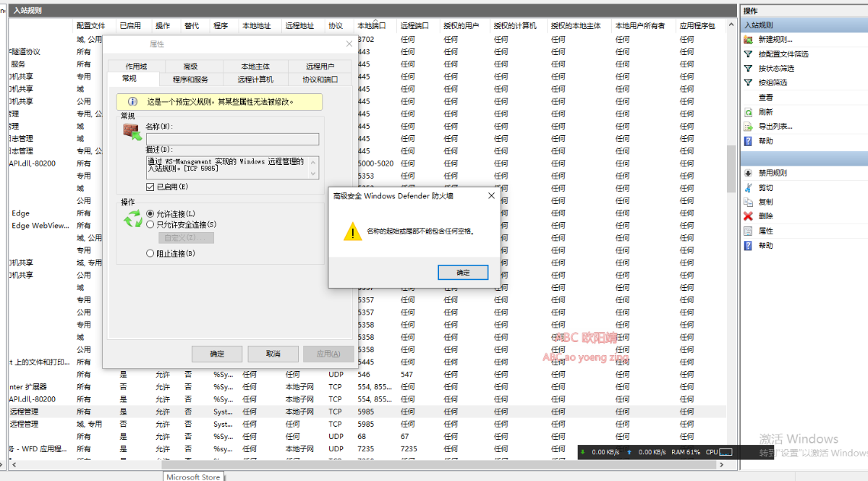Click into the 名称 input field
Viewport: 868px width, 481px height.
point(232,139)
